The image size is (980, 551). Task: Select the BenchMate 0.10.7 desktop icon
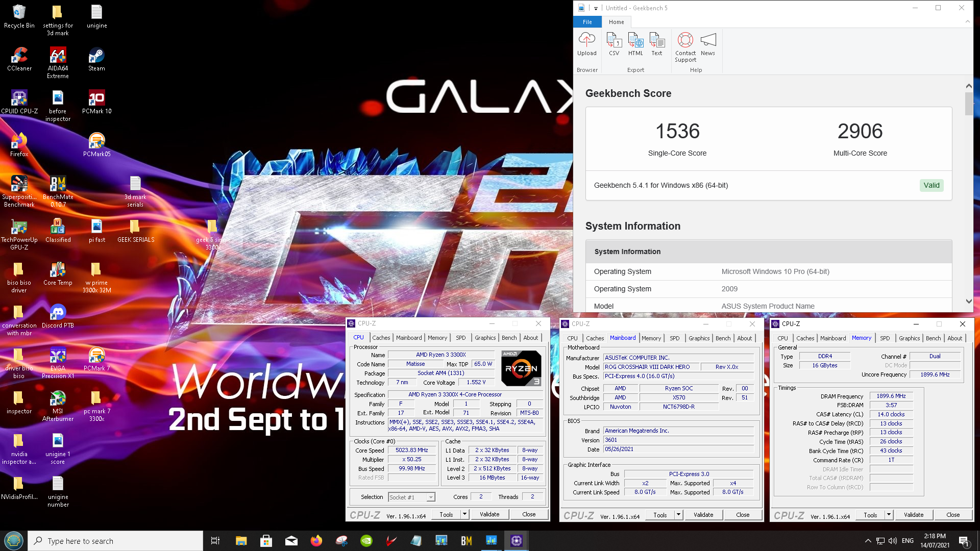pos(58,191)
